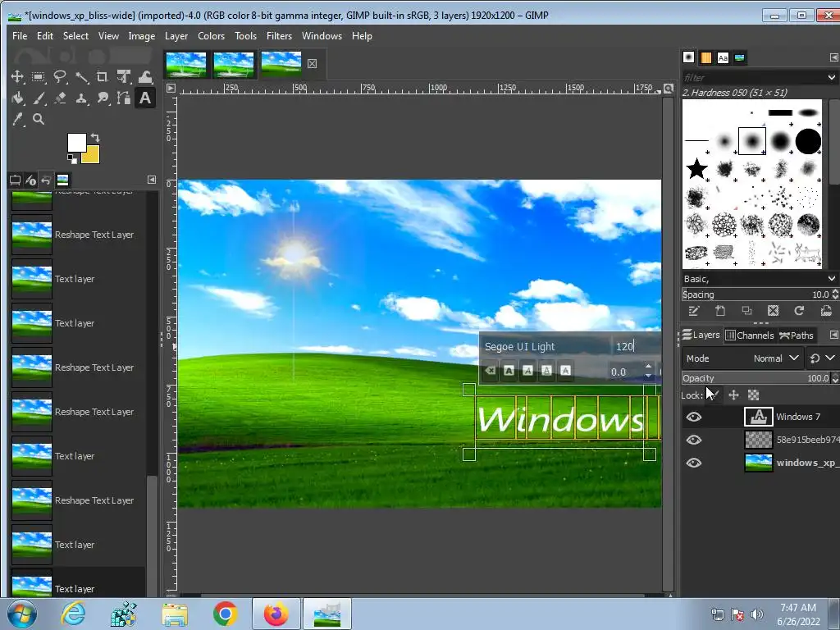This screenshot has height=630, width=840.
Task: Select the Eraser tool
Action: tap(60, 98)
